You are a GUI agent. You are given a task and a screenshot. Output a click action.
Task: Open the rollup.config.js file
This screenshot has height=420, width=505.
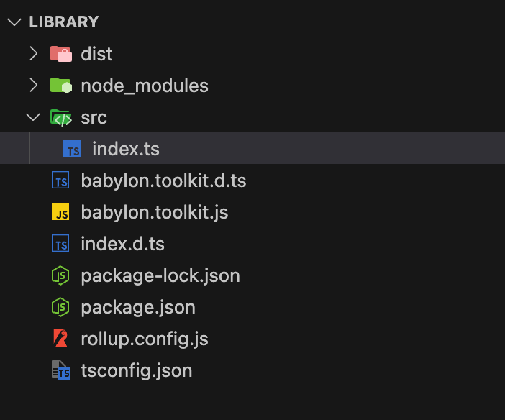click(x=252, y=339)
